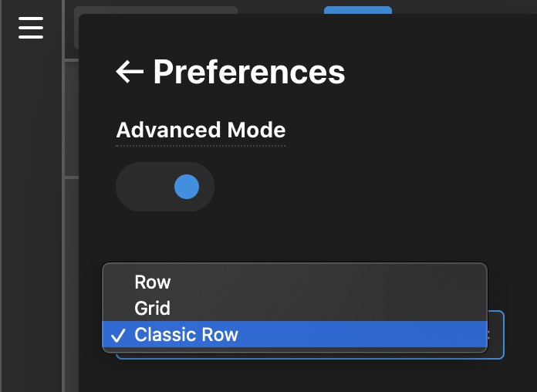Select the highlighted Classic Row entry

click(x=295, y=334)
